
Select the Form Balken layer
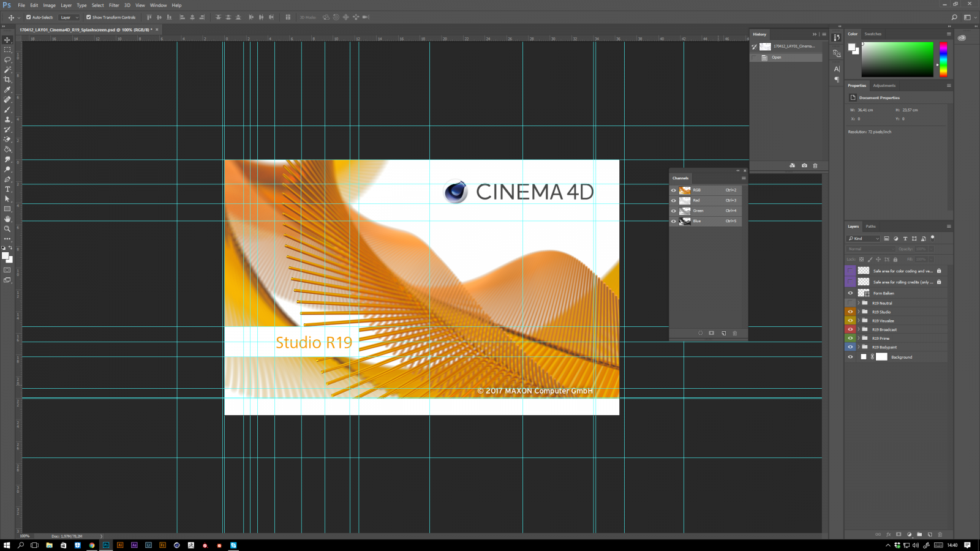tap(897, 293)
